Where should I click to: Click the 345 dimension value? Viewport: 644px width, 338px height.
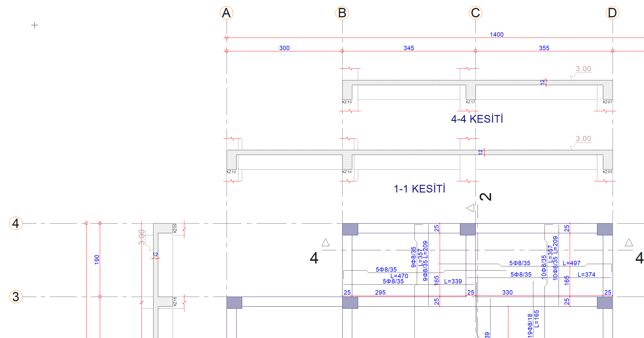409,48
